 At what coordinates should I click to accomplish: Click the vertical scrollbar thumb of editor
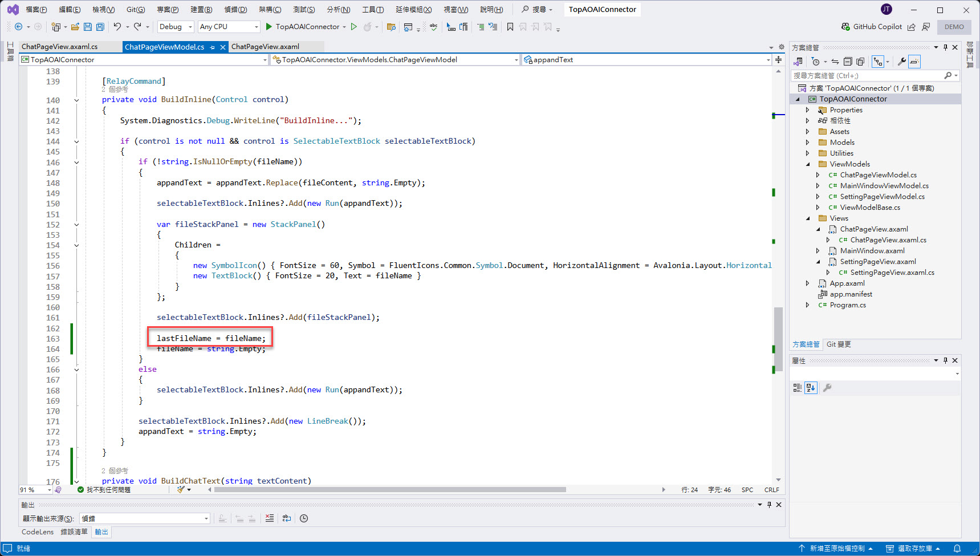[778, 339]
